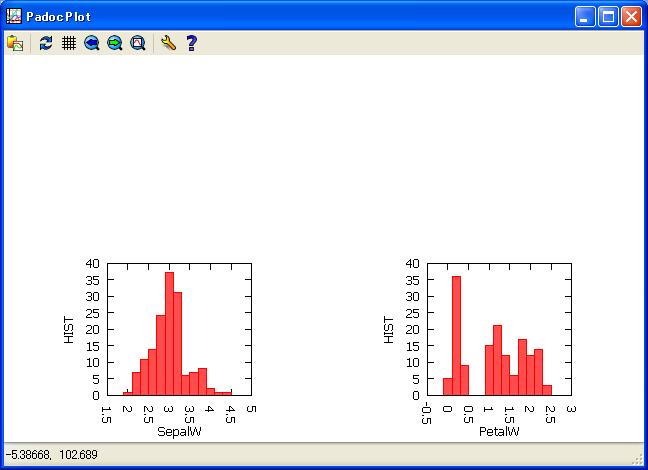The image size is (648, 470).
Task: Click the Padoc Plot title bar icon
Action: pyautogui.click(x=13, y=16)
